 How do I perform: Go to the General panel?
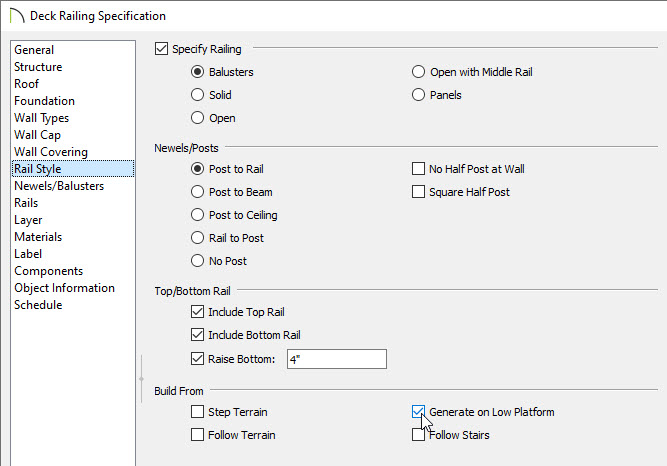tap(34, 50)
